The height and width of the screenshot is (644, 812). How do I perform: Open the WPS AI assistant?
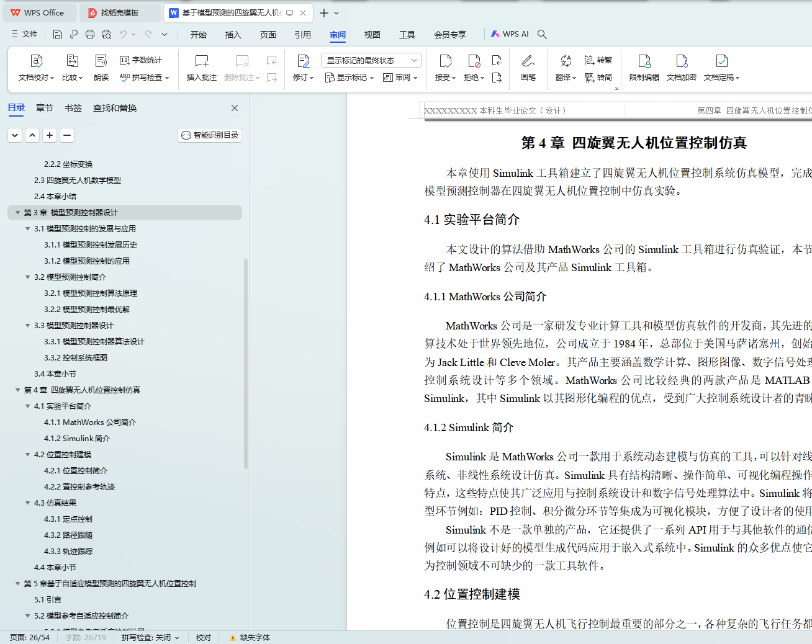510,34
